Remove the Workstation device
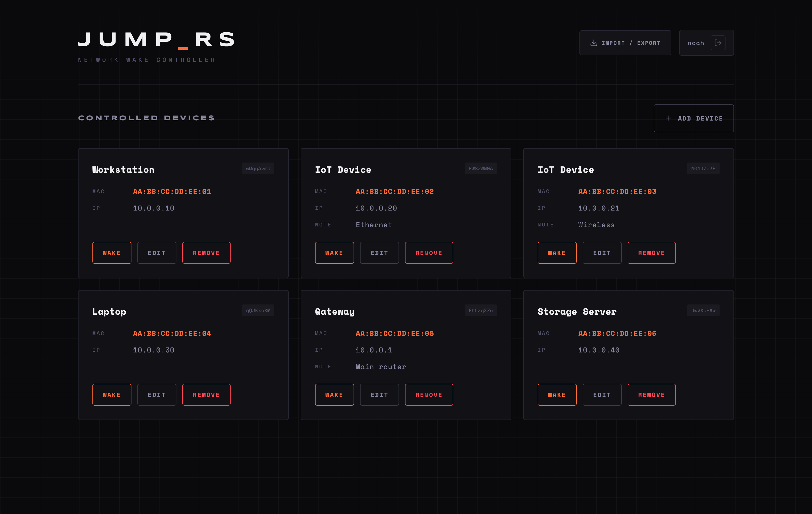The height and width of the screenshot is (514, 812). (x=206, y=253)
